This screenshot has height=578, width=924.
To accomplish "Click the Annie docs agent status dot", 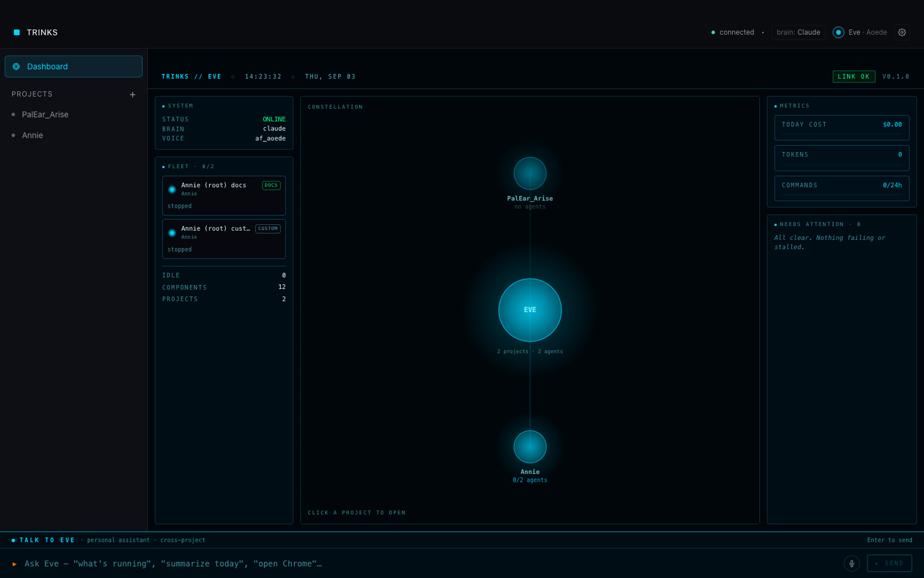I will 172,190.
